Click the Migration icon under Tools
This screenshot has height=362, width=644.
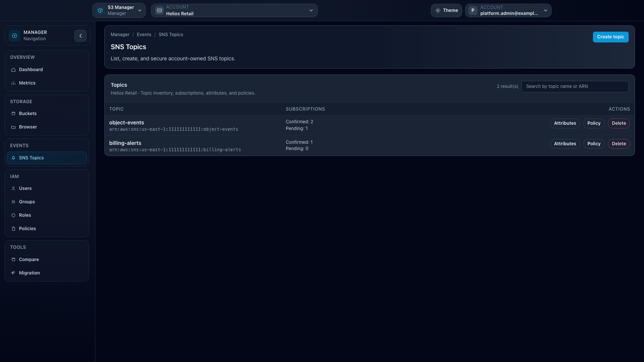13,273
